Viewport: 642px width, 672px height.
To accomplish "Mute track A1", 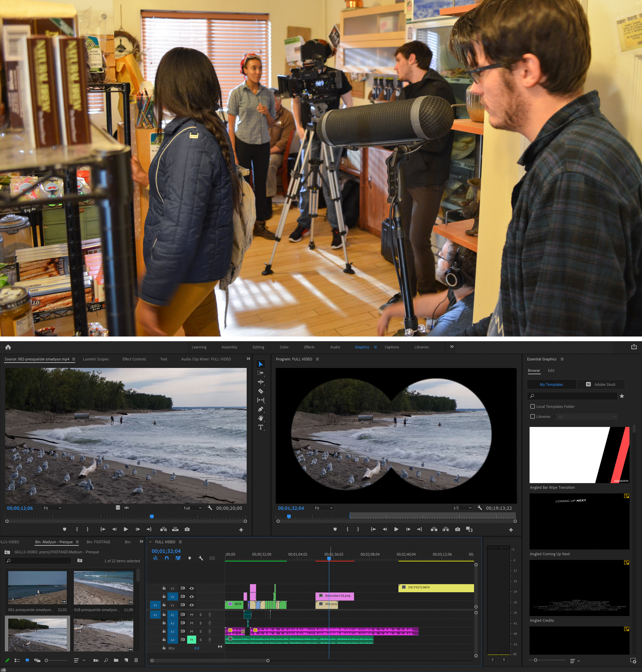I will (x=192, y=615).
